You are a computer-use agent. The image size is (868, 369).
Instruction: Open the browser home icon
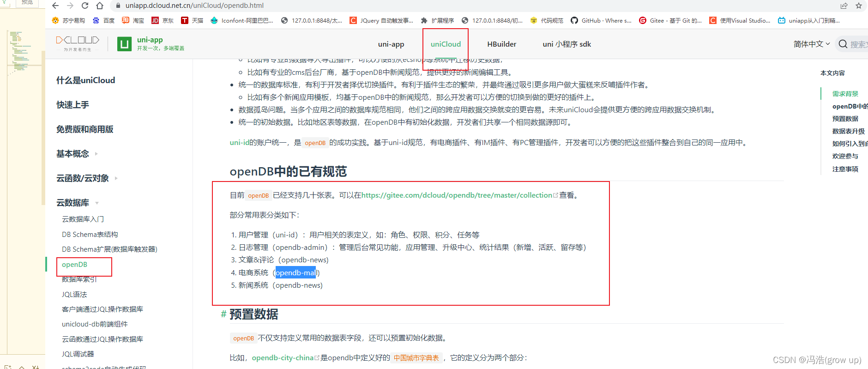[x=100, y=6]
